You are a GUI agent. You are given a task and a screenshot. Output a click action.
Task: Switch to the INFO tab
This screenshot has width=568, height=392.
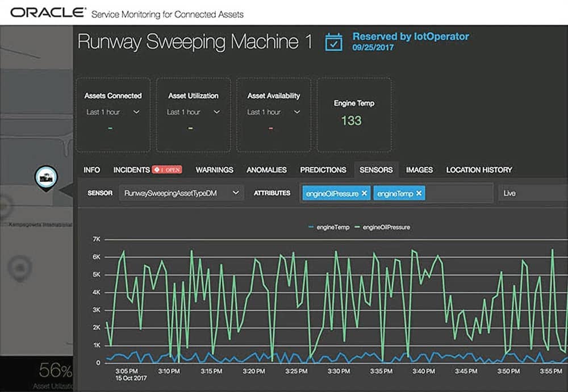[x=91, y=170]
